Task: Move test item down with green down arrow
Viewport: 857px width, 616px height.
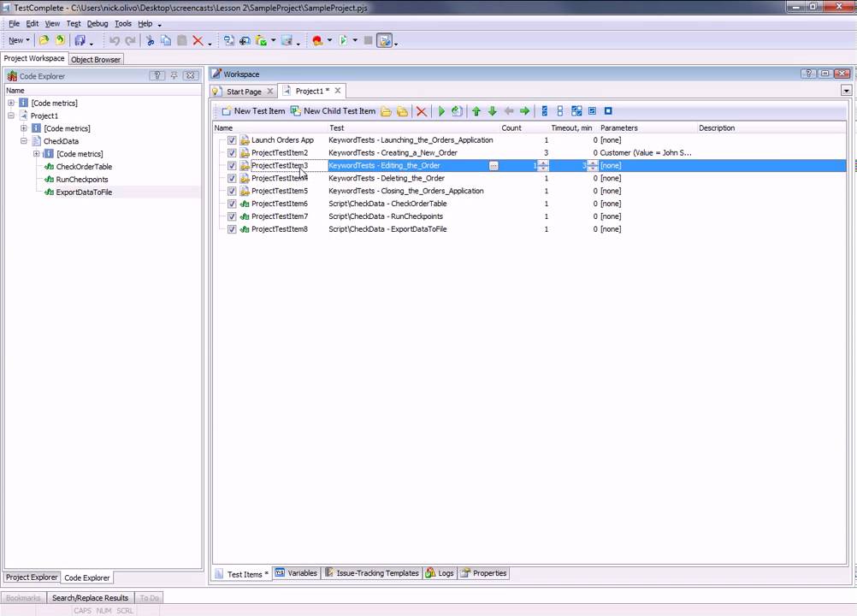Action: (x=493, y=111)
